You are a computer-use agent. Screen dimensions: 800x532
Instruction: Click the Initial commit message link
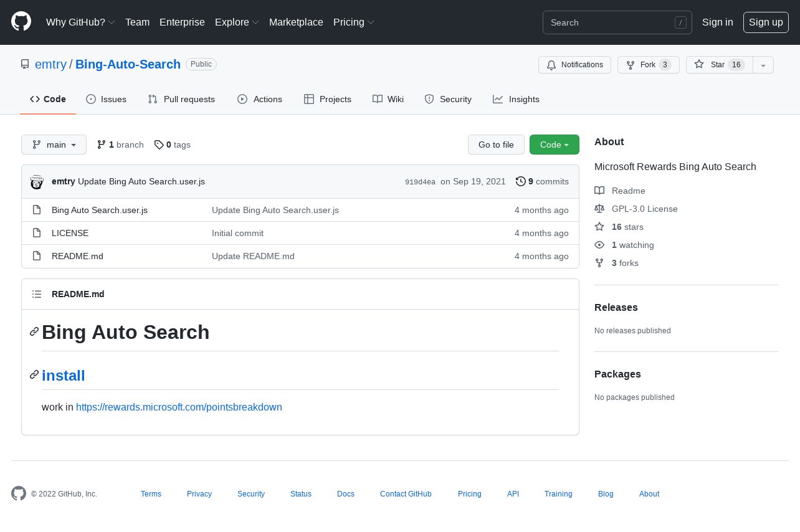(x=237, y=233)
